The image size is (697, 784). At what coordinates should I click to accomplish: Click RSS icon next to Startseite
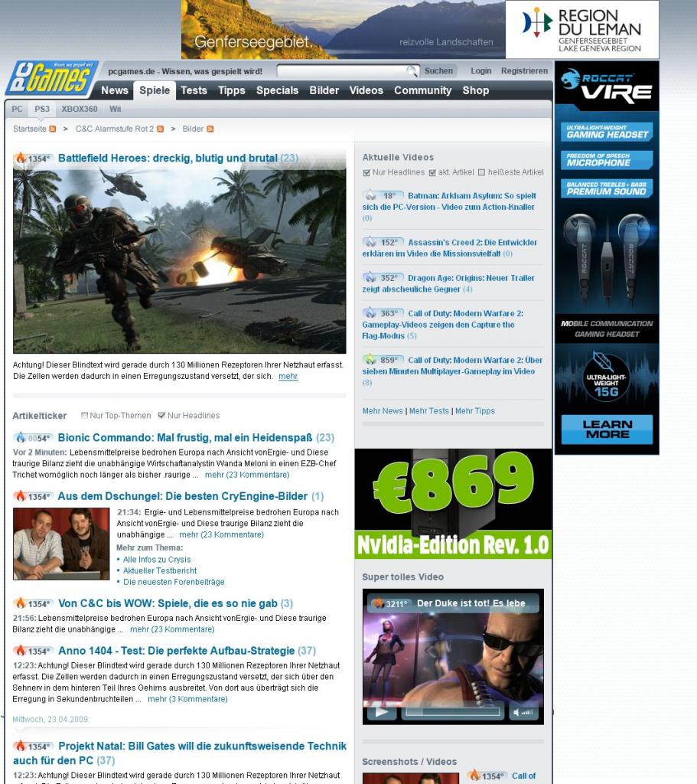(x=53, y=129)
